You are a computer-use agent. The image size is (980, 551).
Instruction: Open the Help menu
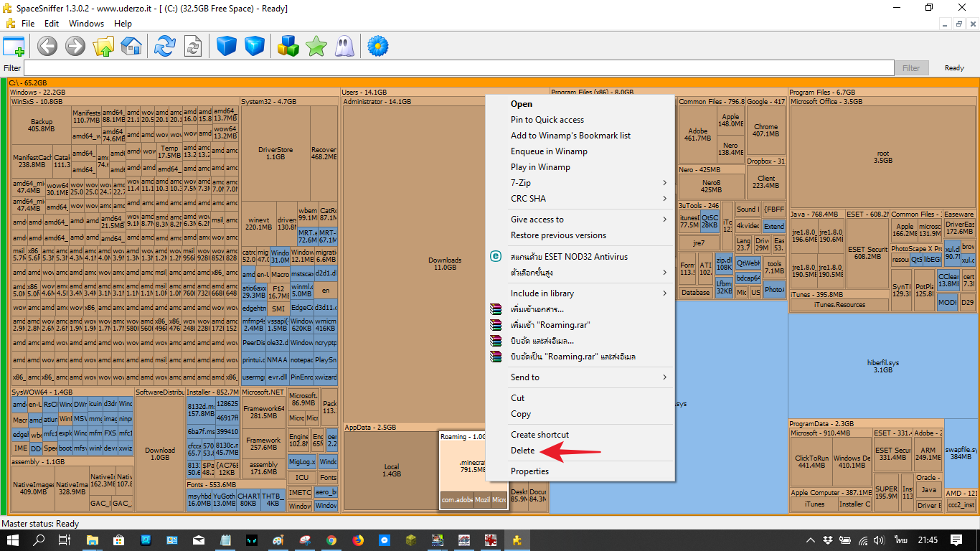(123, 23)
